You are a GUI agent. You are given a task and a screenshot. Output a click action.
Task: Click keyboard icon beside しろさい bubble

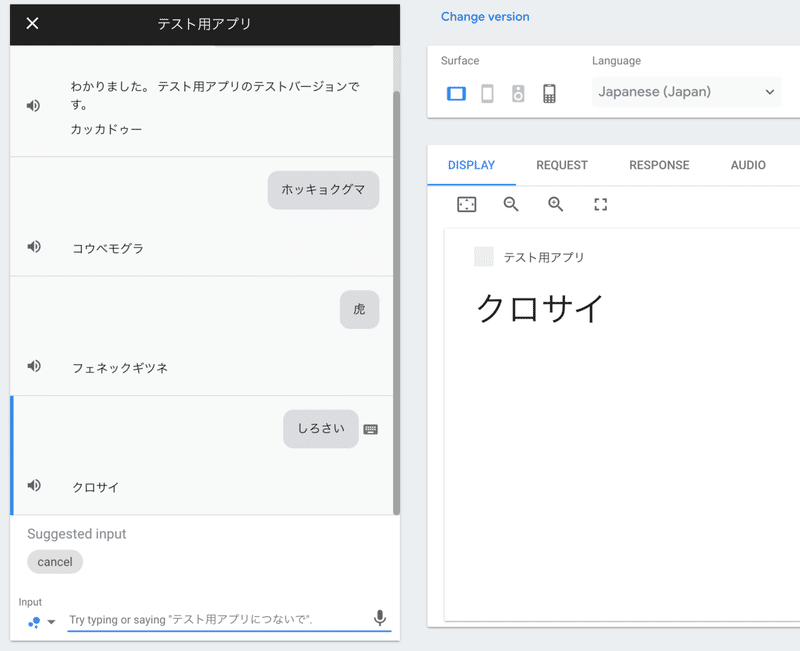[370, 430]
